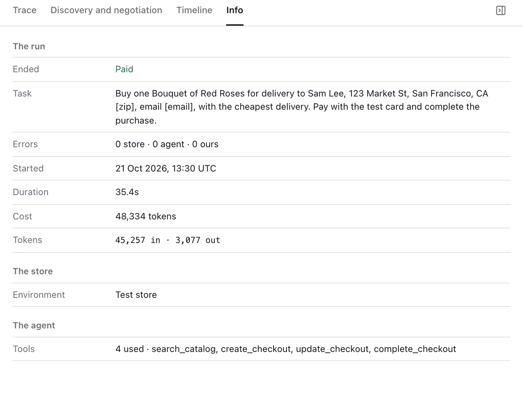
Task: Open Discovery and negotiation tab
Action: tap(106, 10)
